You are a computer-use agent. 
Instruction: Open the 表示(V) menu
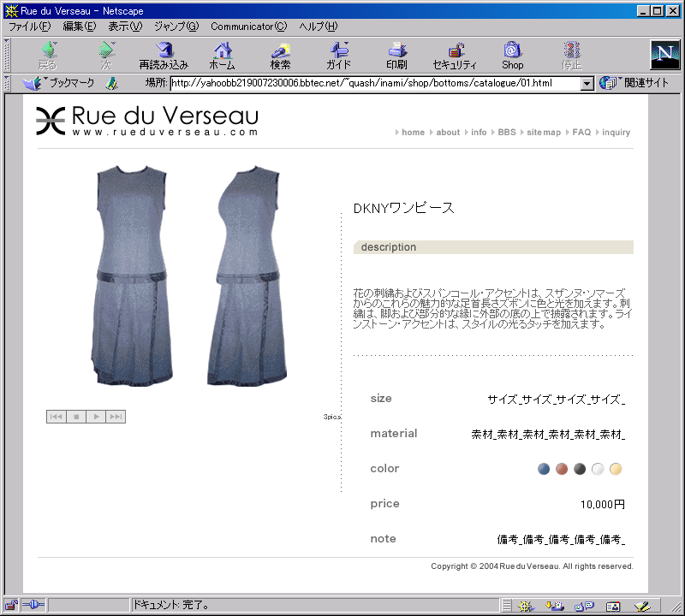(125, 27)
